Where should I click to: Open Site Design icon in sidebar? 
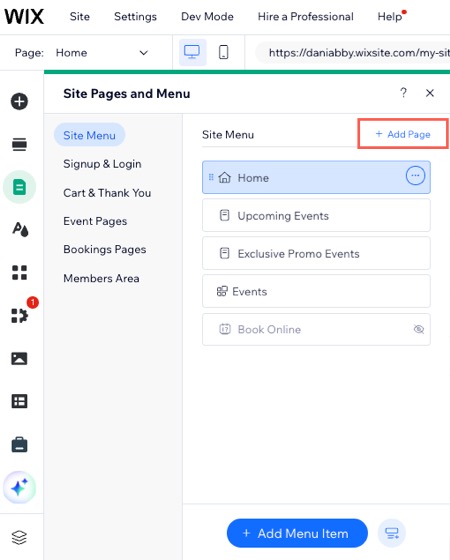(x=20, y=229)
